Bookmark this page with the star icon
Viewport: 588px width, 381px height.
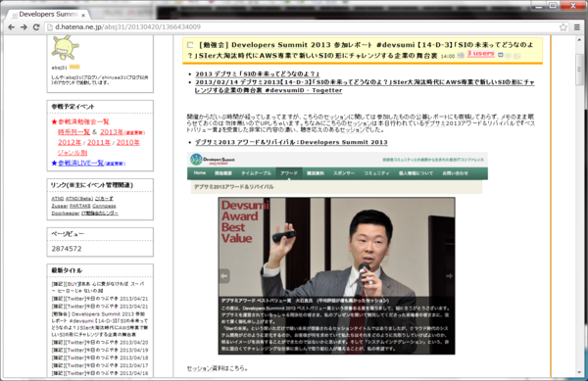point(563,27)
